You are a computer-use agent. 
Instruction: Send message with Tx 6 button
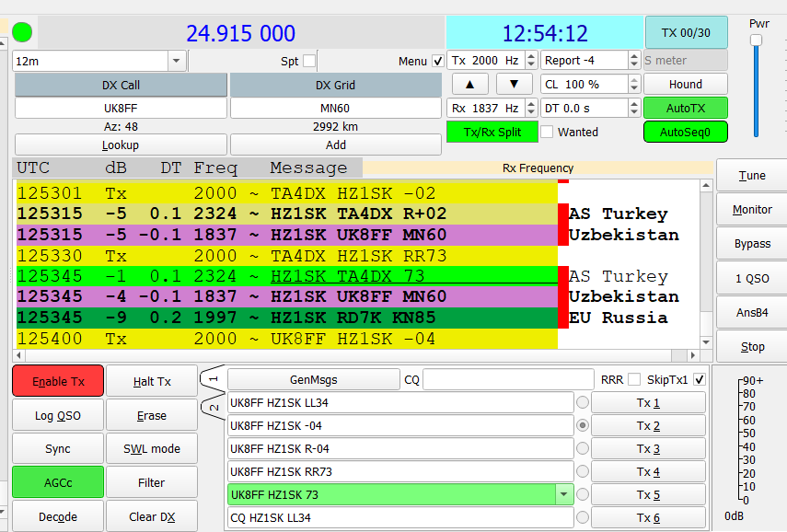tap(648, 517)
